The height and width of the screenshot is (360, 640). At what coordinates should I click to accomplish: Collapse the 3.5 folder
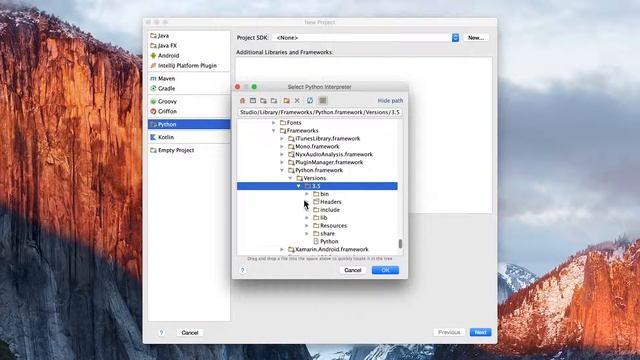tap(299, 186)
